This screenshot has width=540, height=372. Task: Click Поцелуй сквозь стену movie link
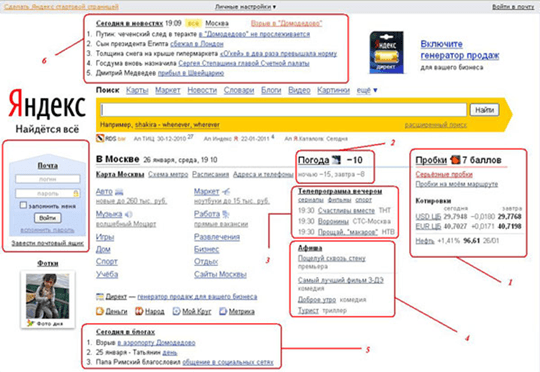(x=332, y=258)
